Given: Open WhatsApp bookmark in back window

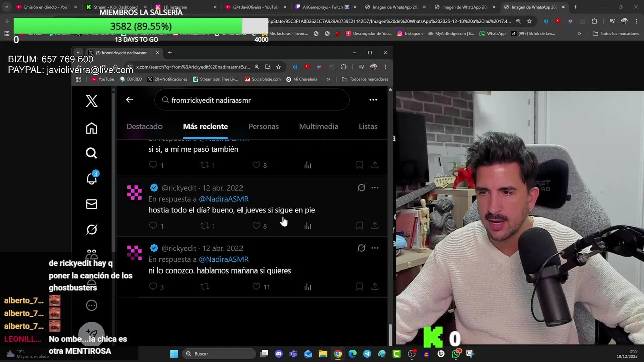Looking at the screenshot, I should point(492,33).
